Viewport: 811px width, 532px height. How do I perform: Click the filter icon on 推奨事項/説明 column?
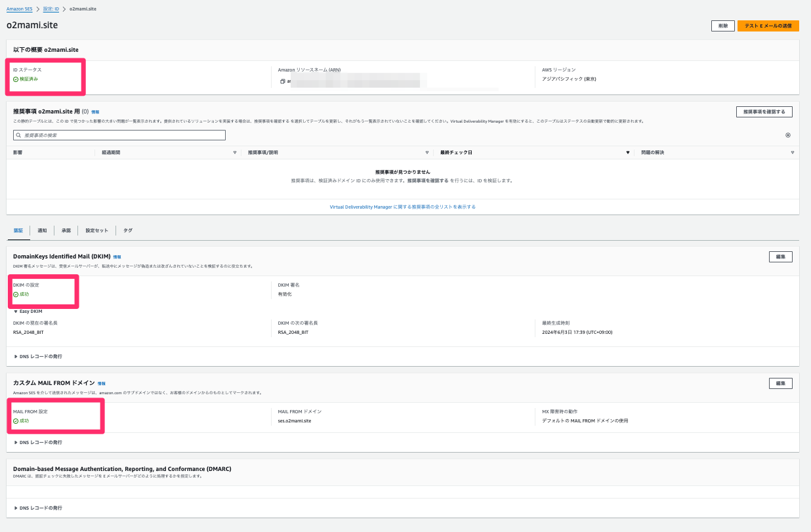coord(426,152)
